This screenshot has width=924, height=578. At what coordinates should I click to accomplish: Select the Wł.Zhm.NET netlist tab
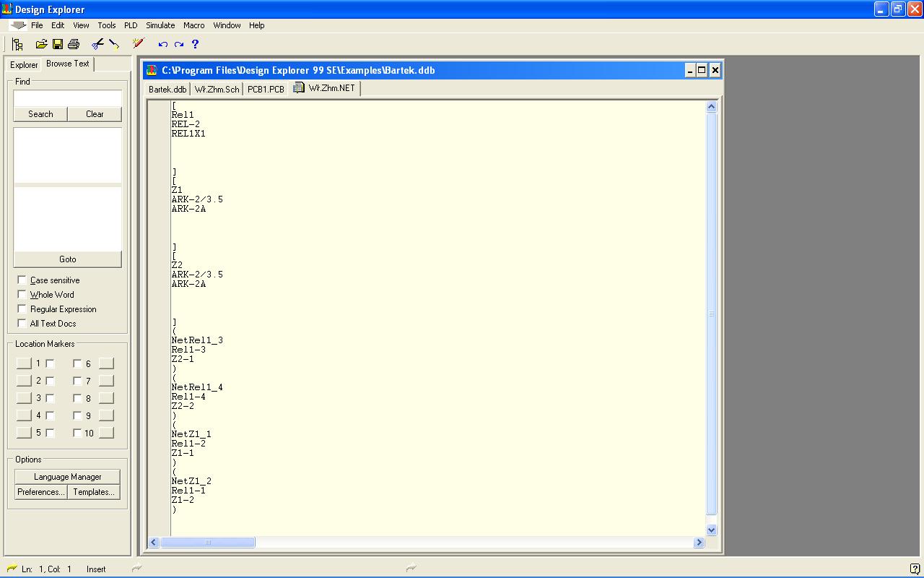pyautogui.click(x=325, y=88)
